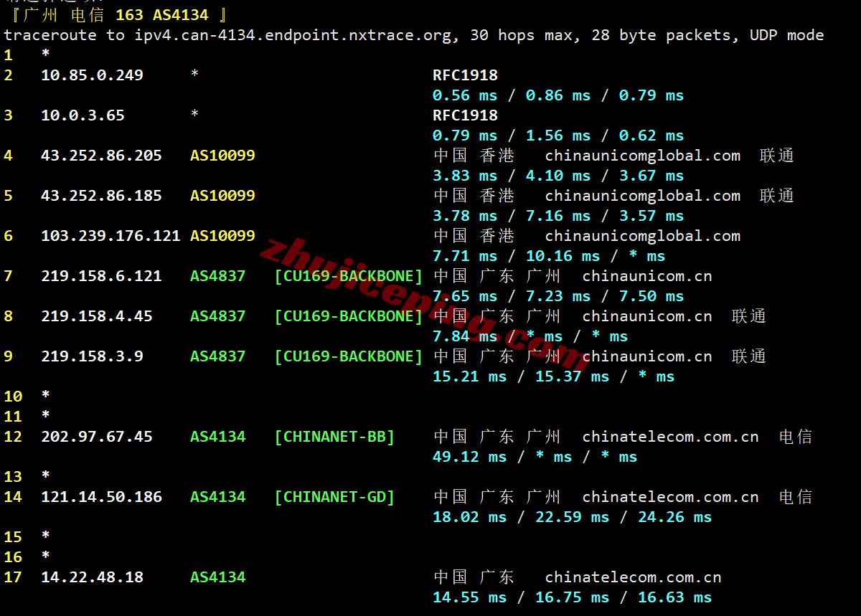Click AS4837 on hop 7 row

(218, 276)
